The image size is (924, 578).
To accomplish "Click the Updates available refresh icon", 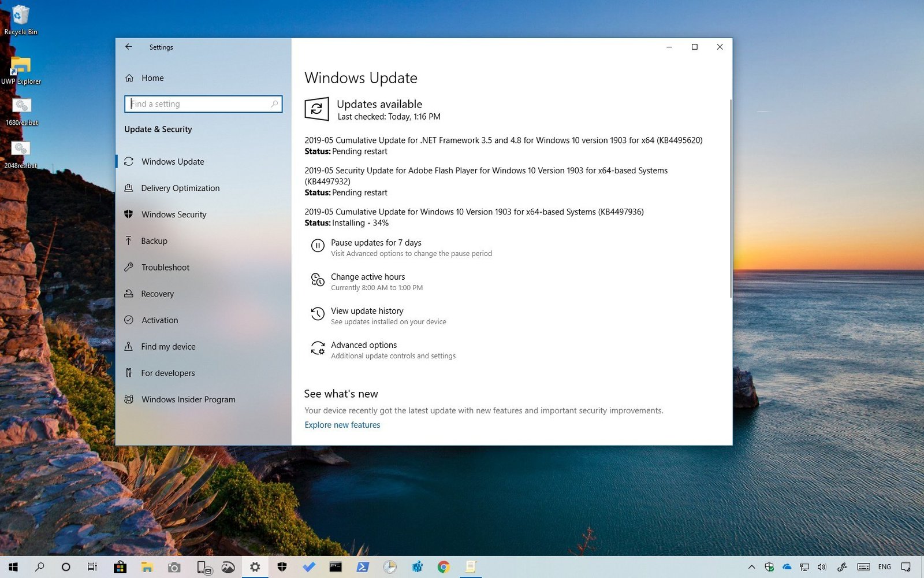I will point(316,109).
